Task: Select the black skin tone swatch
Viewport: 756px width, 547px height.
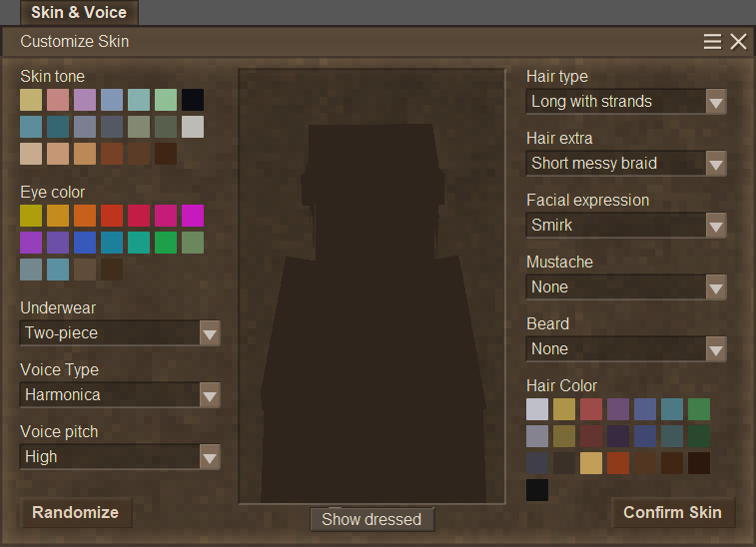Action: [193, 100]
